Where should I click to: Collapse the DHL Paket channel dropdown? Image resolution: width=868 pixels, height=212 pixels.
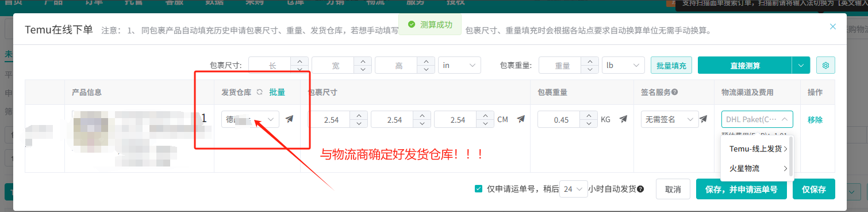click(757, 119)
